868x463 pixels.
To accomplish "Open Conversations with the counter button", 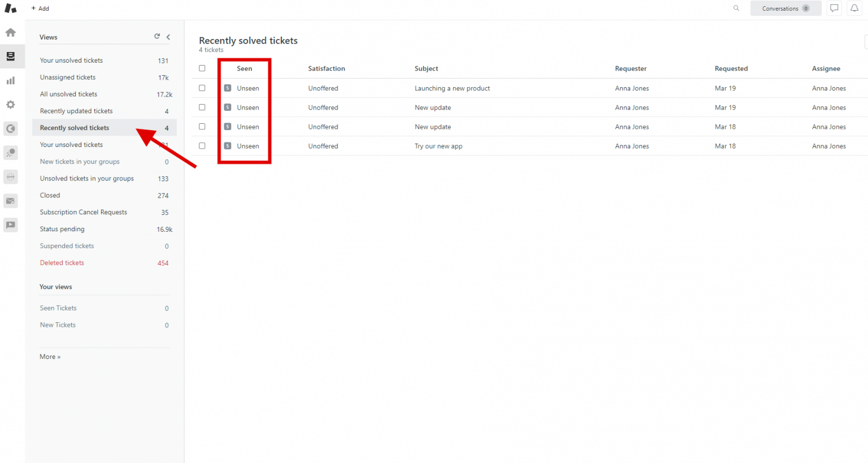I will click(785, 8).
